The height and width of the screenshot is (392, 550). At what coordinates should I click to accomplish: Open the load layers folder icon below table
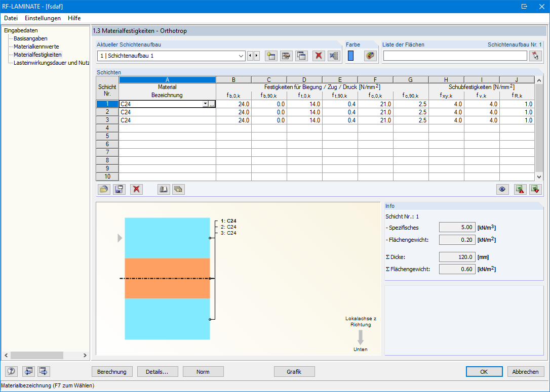click(104, 189)
